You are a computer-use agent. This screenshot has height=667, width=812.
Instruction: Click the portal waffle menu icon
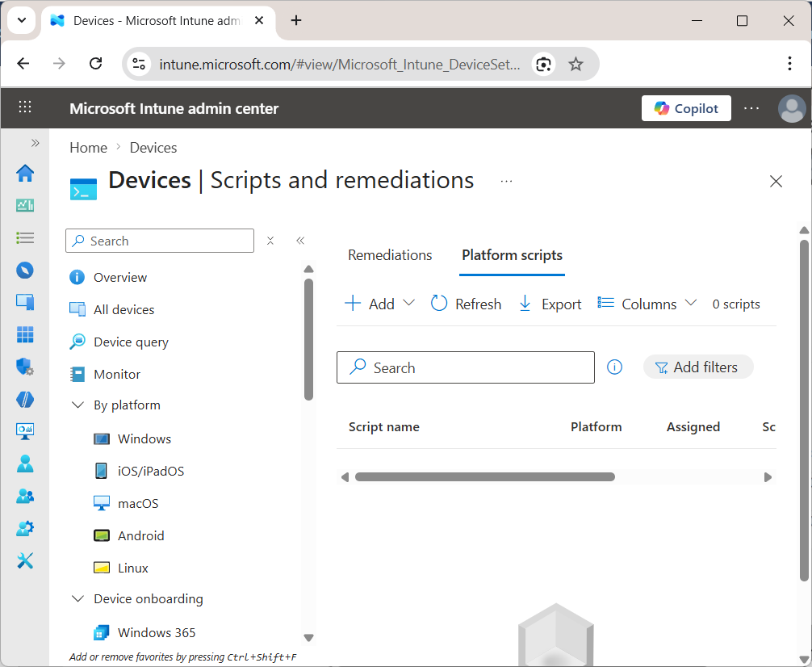[24, 107]
